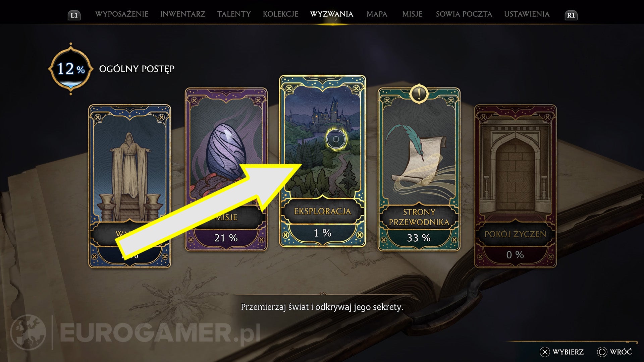Image resolution: width=644 pixels, height=362 pixels.
Task: Open the Strony Przewodnika challenge card
Action: tap(419, 169)
